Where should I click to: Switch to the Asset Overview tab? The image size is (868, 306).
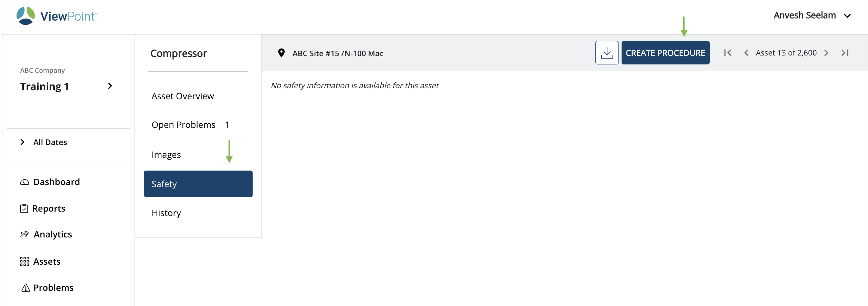pos(183,96)
